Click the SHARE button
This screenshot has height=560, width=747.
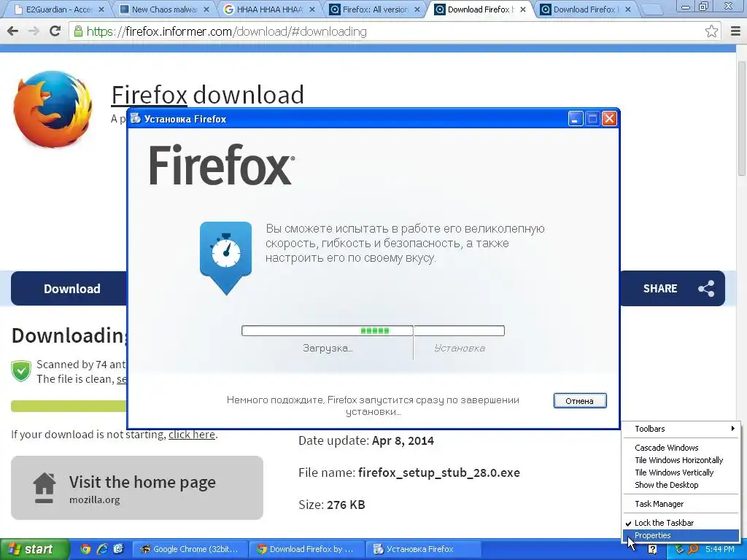coord(672,289)
